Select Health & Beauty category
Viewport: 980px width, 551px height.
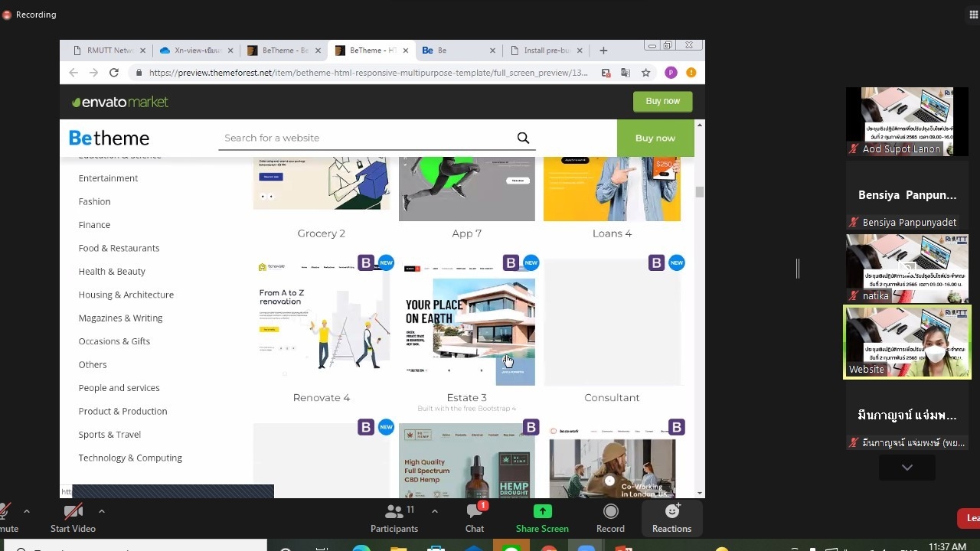click(x=112, y=272)
